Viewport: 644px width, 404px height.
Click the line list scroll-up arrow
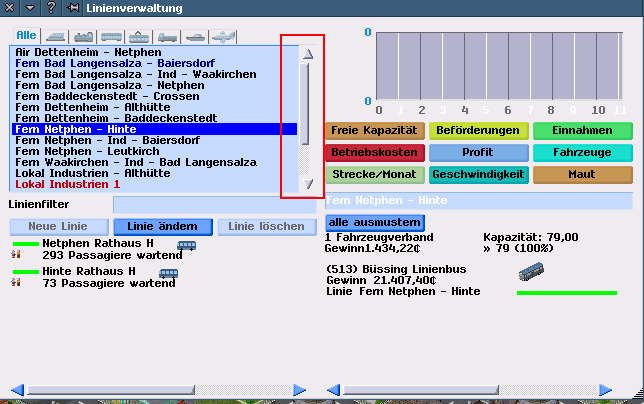[x=309, y=54]
